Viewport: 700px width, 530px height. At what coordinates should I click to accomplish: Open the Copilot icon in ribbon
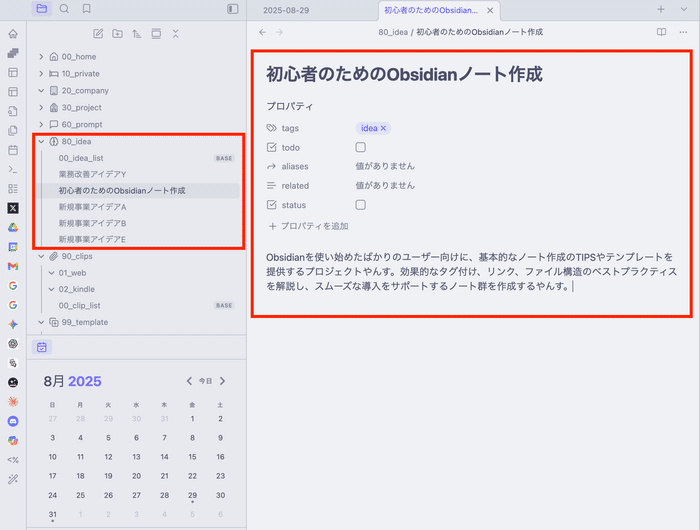[13, 440]
